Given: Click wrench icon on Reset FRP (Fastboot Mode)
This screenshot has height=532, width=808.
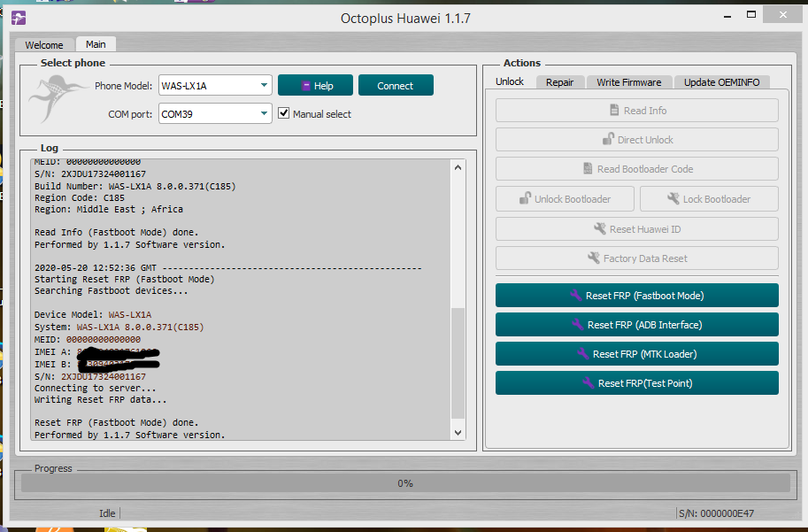Looking at the screenshot, I should [x=576, y=296].
